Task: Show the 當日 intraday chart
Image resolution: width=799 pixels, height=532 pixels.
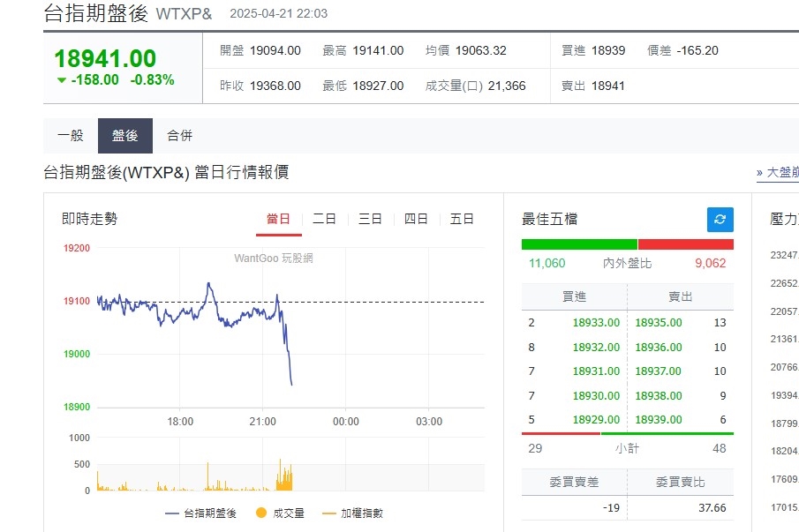Action: (x=279, y=219)
